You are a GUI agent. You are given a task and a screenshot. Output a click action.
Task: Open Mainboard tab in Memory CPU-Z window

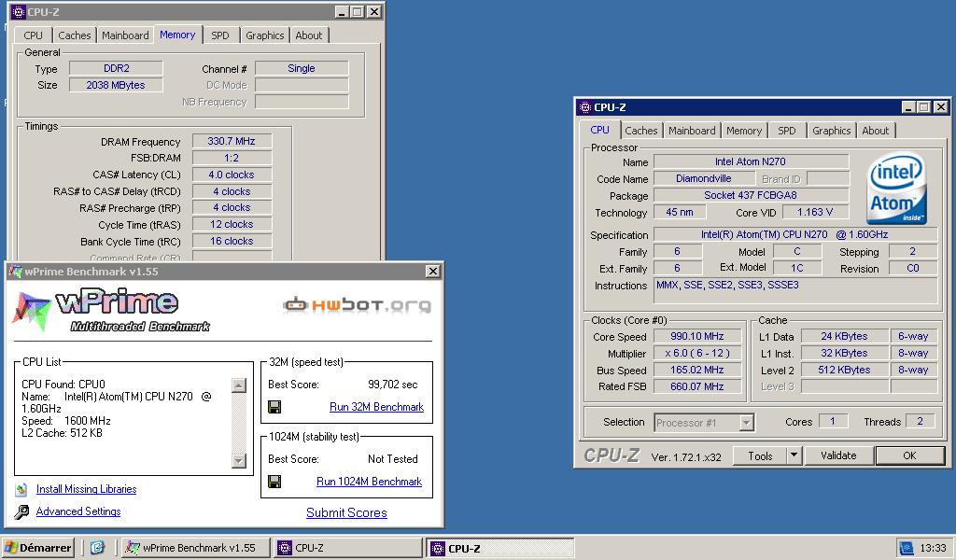[x=125, y=35]
